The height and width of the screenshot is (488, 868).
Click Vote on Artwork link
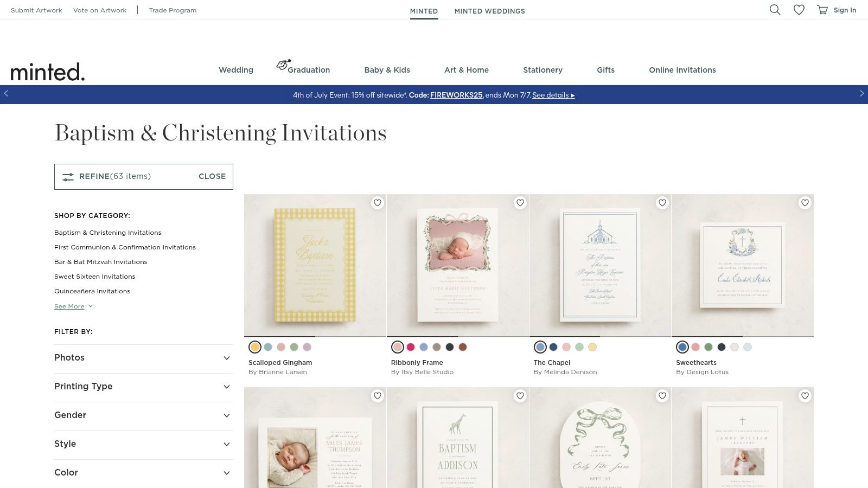(100, 10)
